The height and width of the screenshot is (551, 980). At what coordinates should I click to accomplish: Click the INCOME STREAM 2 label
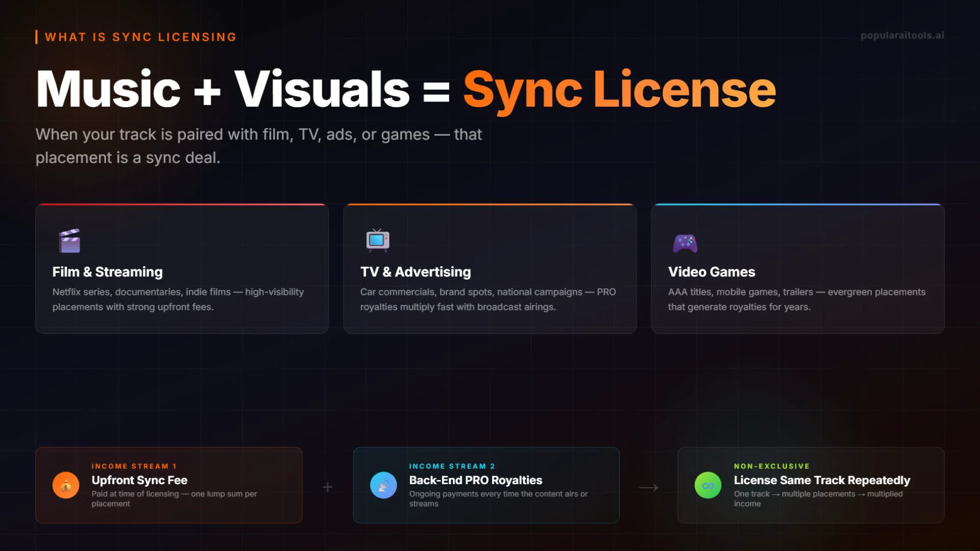pos(452,466)
